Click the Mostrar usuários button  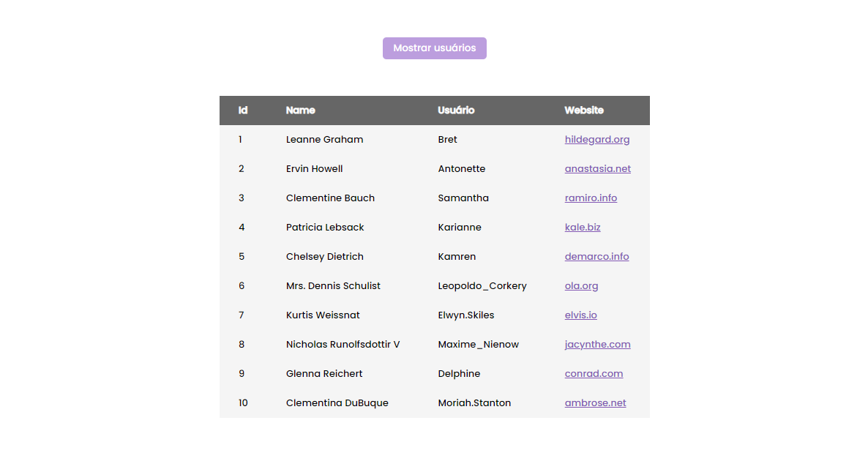click(x=435, y=48)
